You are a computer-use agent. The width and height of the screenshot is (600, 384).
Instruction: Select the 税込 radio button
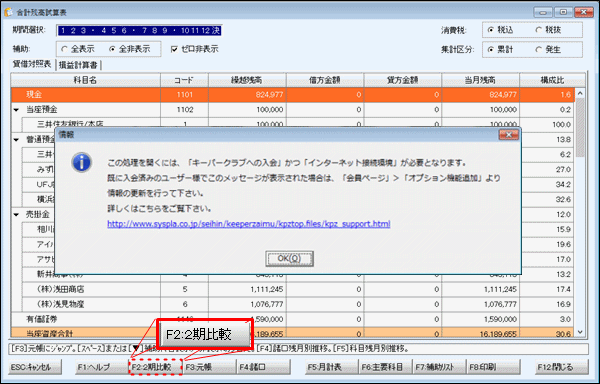491,30
